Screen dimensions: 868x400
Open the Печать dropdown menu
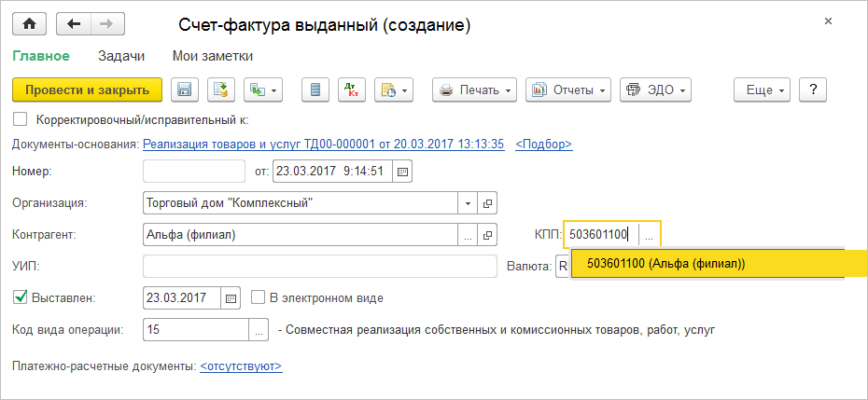[x=474, y=90]
